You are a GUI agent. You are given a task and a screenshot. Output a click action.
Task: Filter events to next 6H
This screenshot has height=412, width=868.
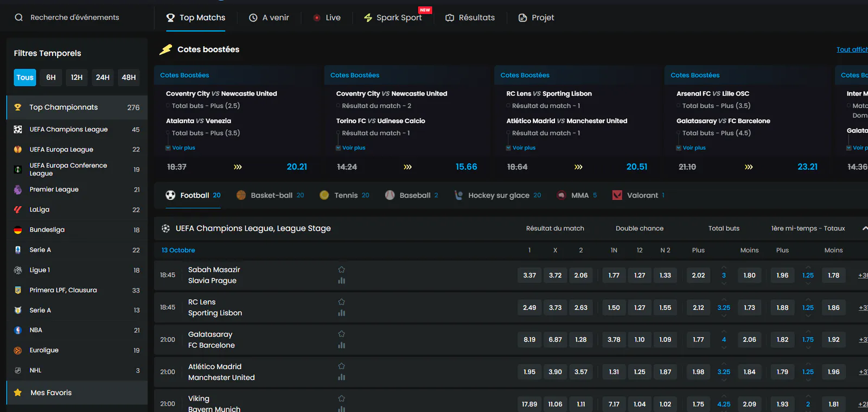51,78
